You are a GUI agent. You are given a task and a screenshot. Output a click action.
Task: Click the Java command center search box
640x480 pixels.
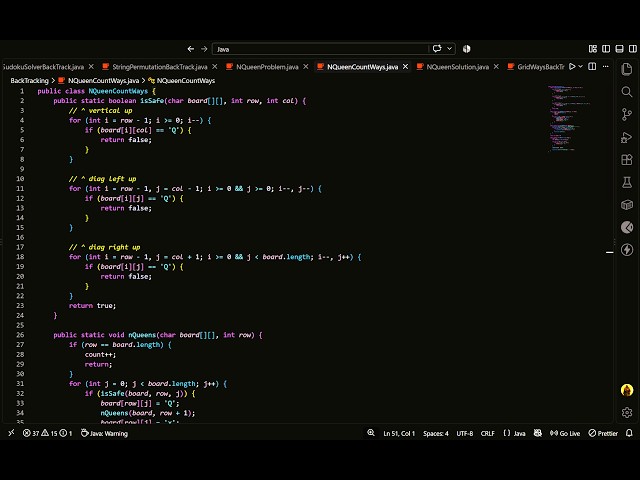pos(320,49)
